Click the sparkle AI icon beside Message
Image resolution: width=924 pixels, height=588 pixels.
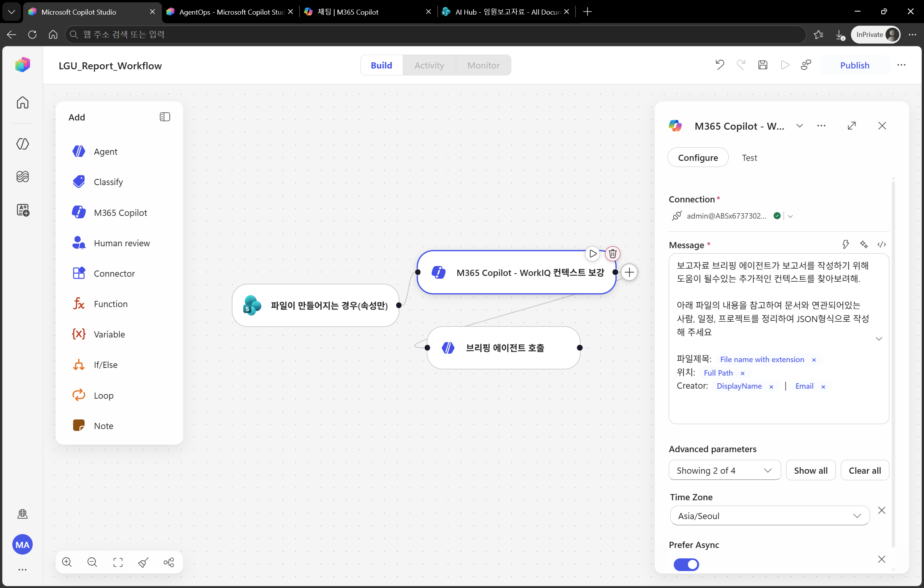coord(864,244)
